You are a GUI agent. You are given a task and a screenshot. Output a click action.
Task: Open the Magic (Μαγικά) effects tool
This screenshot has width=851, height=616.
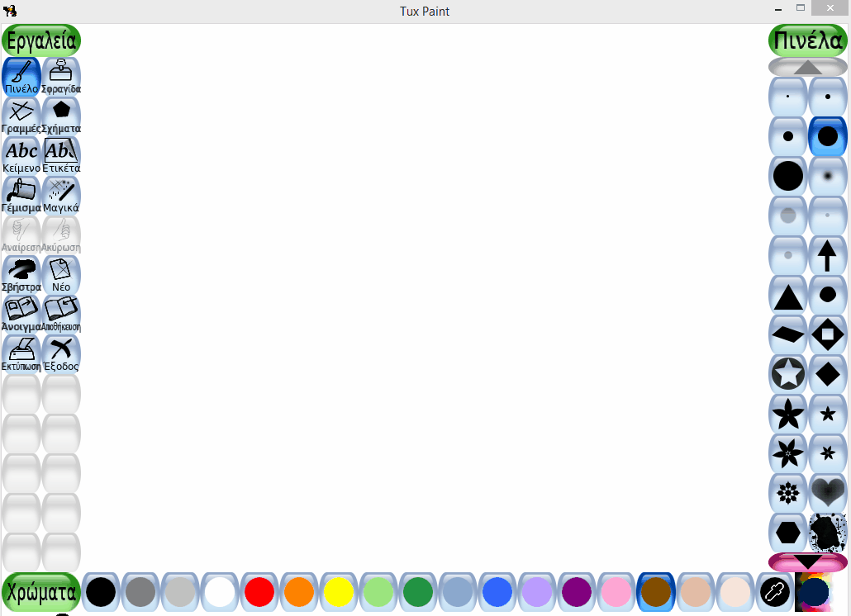tap(61, 195)
